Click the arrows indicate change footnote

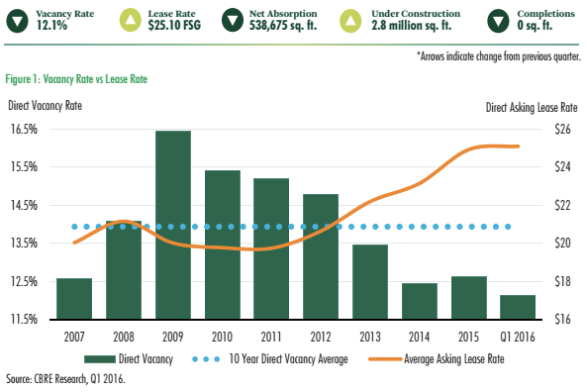click(499, 56)
